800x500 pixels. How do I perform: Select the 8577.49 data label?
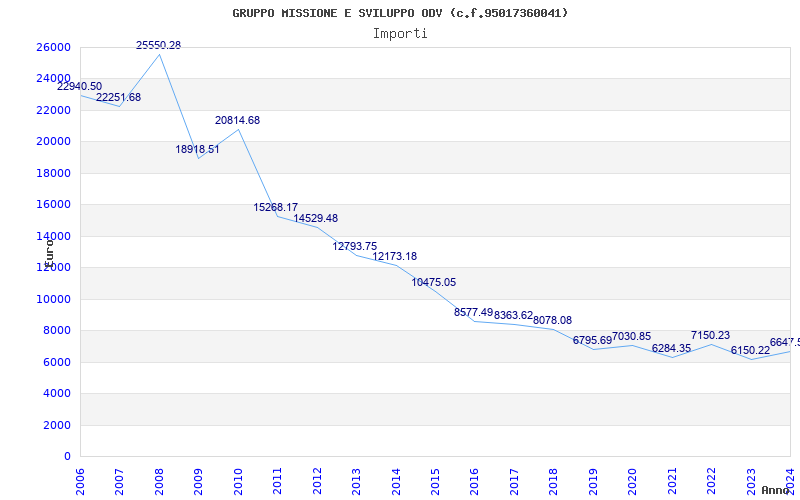click(473, 312)
